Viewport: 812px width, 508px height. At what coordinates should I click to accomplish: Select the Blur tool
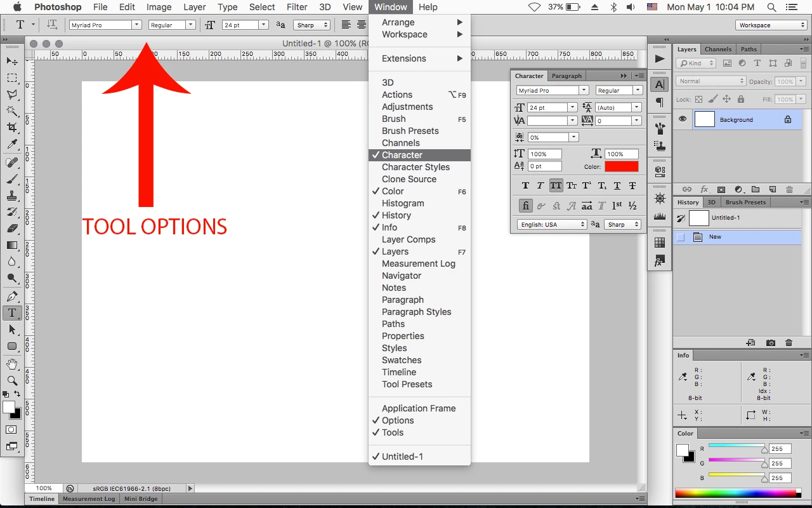coord(12,262)
